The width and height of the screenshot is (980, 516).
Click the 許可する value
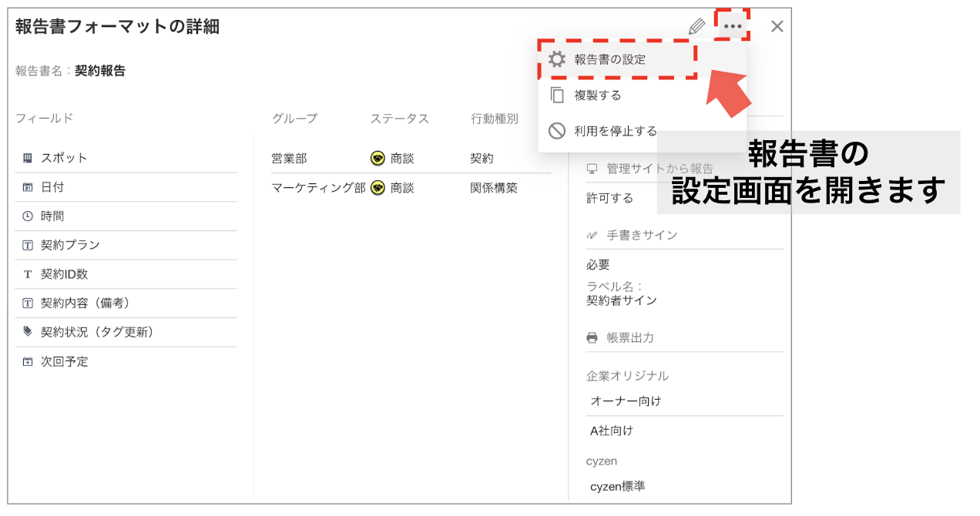pos(609,198)
